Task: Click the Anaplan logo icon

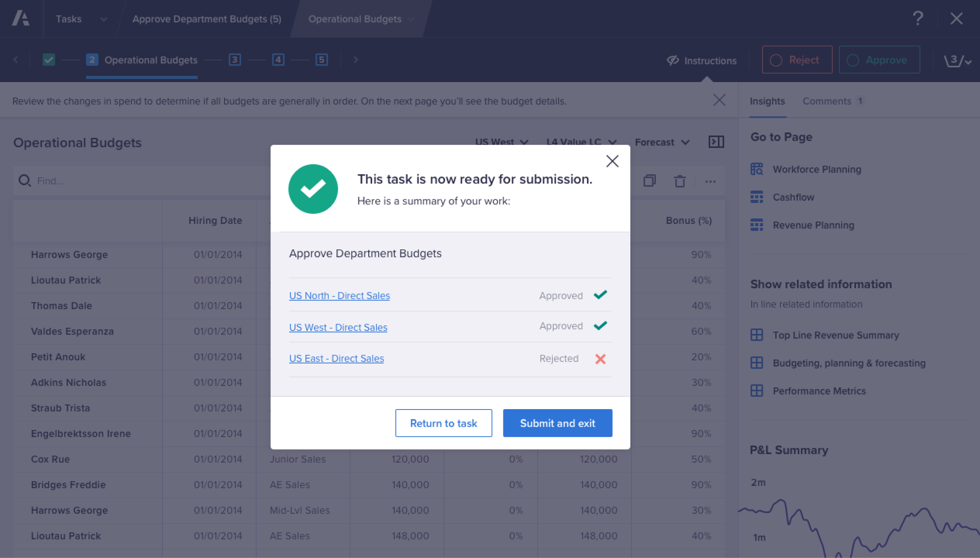Action: [x=20, y=18]
